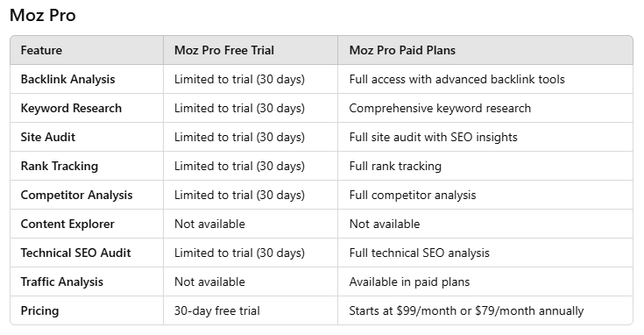
Task: Click the Keyword Research row label
Action: [71, 108]
